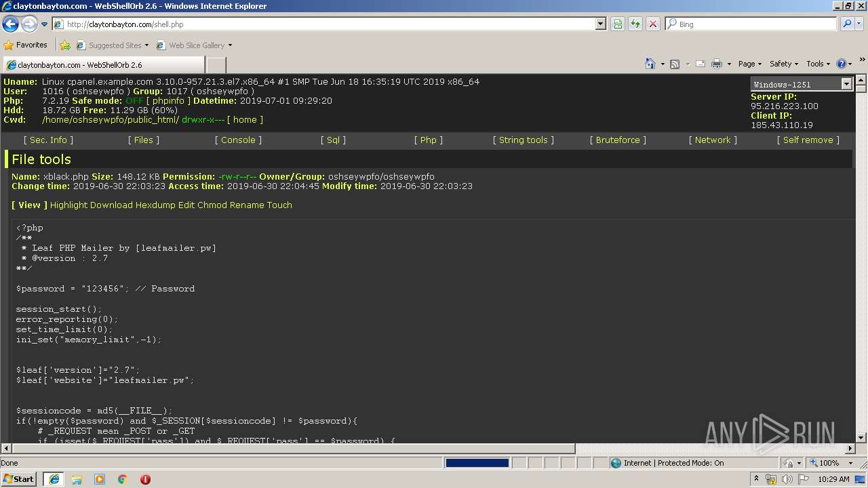
Task: Open the Network section
Action: 713,140
